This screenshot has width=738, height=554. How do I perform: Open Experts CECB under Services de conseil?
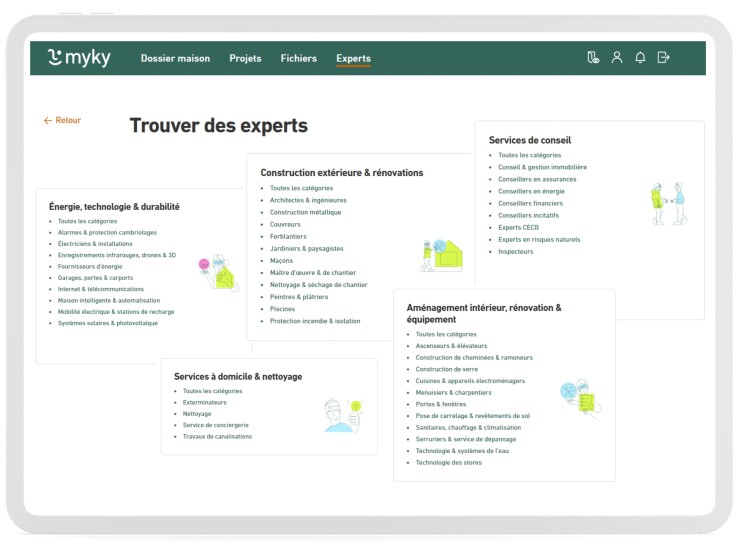click(518, 228)
